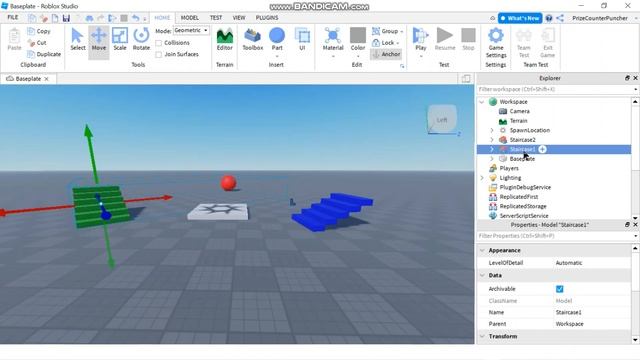Click the Resume button

444,40
